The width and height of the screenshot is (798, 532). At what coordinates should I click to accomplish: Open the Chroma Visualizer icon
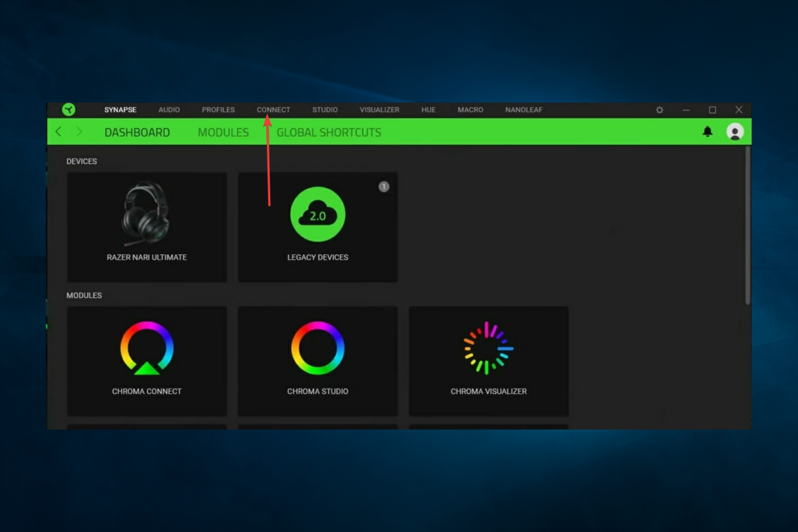(x=488, y=348)
